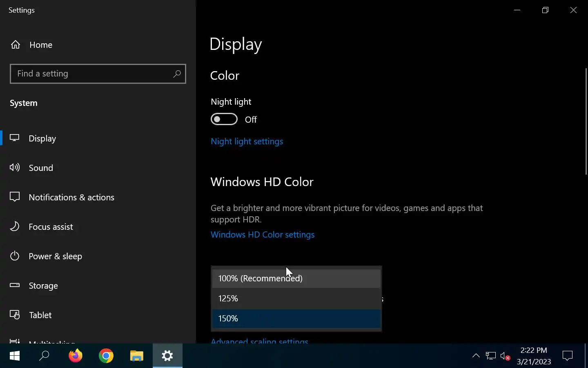
Task: Click the Tablet icon in sidebar
Action: pyautogui.click(x=15, y=314)
